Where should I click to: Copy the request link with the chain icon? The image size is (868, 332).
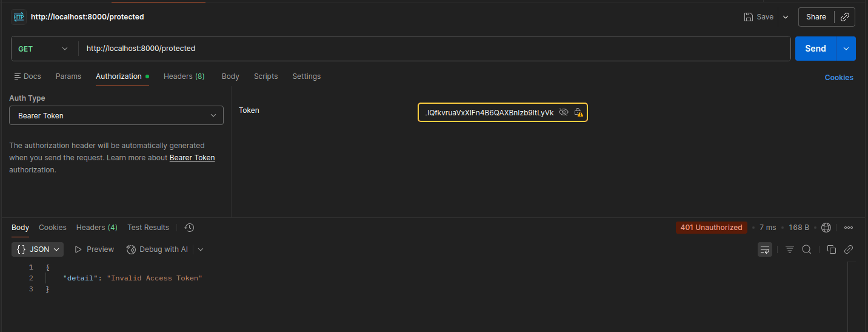tap(845, 17)
